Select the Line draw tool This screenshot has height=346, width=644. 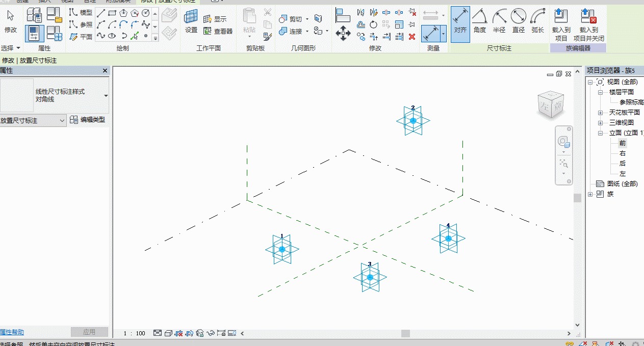(x=101, y=13)
